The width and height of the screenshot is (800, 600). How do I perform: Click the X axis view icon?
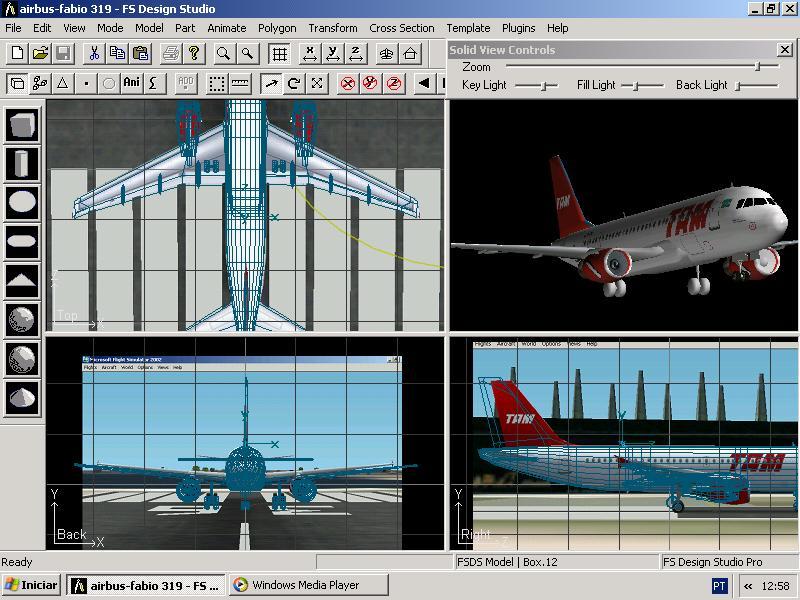[310, 53]
